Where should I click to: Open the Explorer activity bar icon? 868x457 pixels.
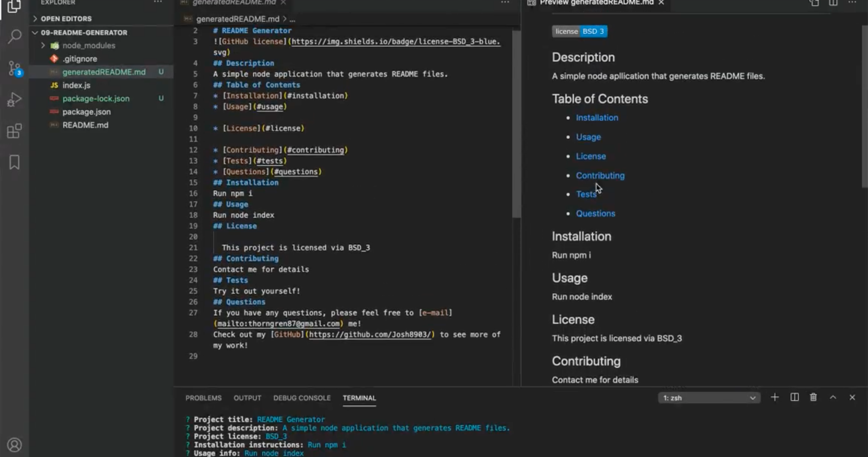pyautogui.click(x=14, y=6)
